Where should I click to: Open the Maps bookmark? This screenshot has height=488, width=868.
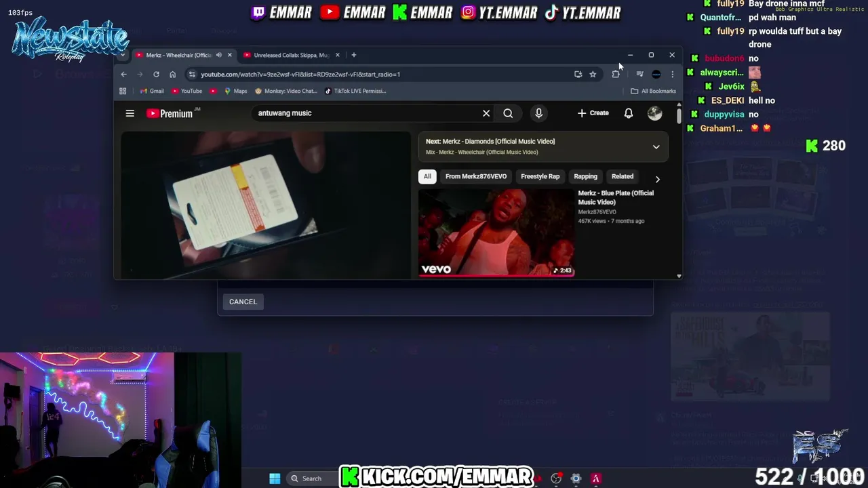point(235,91)
